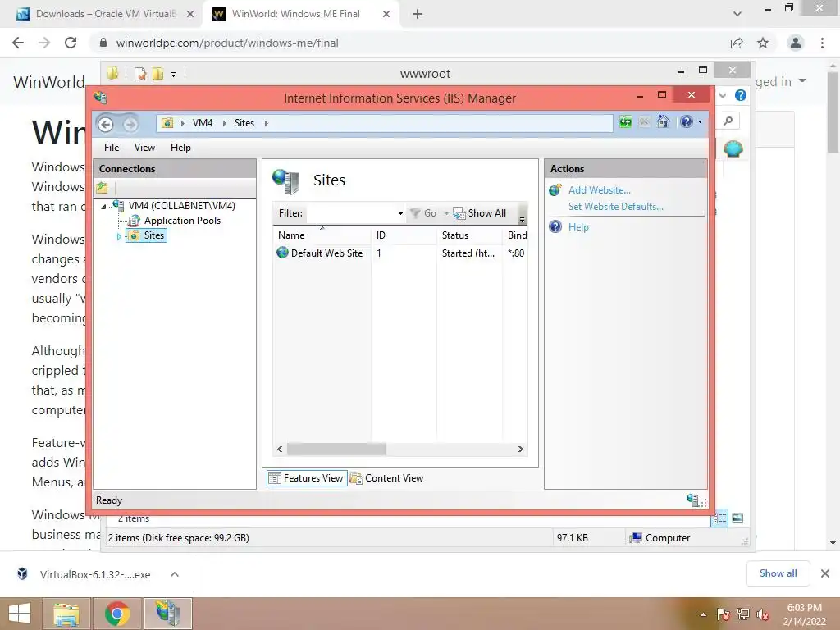
Task: Click the wwwroot window search icon
Action: click(728, 121)
